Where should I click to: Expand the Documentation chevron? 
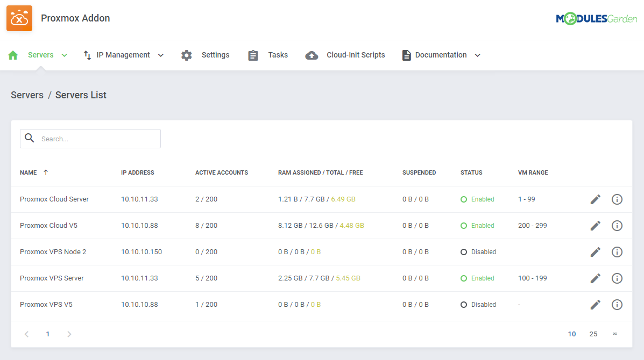pos(477,54)
